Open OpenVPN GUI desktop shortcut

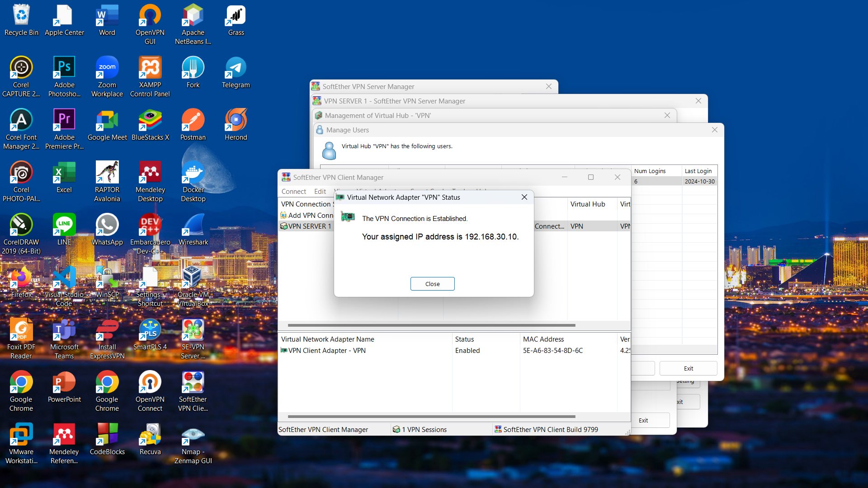(150, 25)
